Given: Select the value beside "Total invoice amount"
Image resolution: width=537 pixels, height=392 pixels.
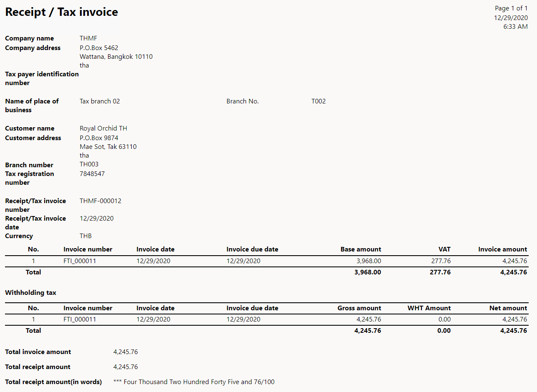Looking at the screenshot, I should pos(125,352).
